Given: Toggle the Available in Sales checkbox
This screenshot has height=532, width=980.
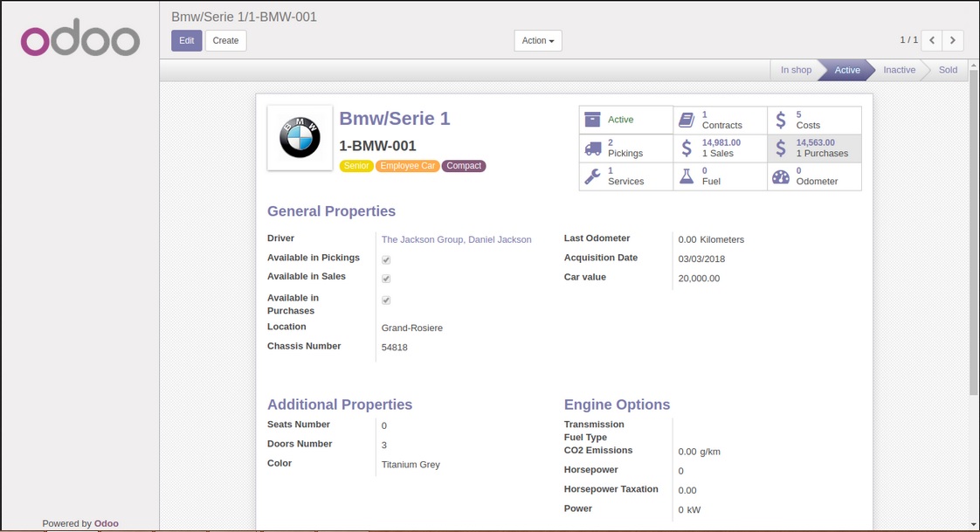Looking at the screenshot, I should pyautogui.click(x=386, y=279).
